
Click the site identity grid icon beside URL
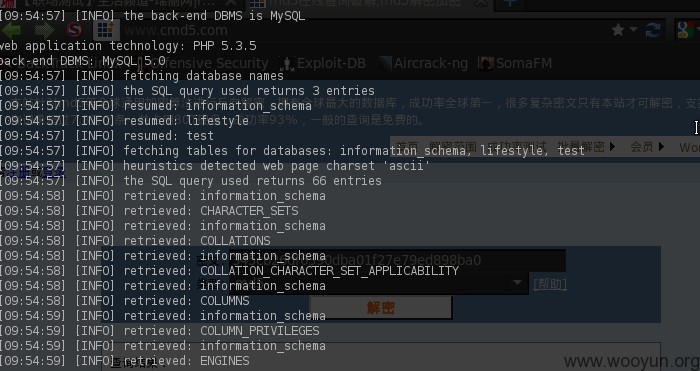(105, 30)
